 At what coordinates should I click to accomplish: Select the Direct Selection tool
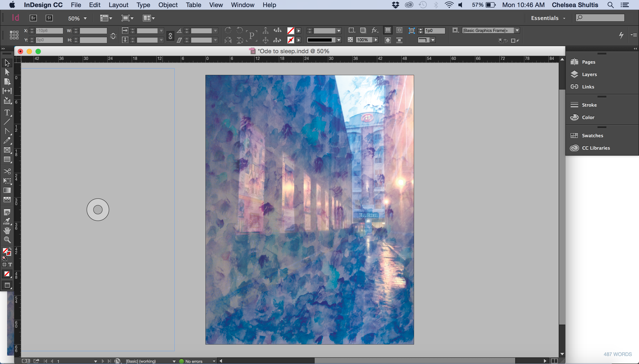pos(7,72)
